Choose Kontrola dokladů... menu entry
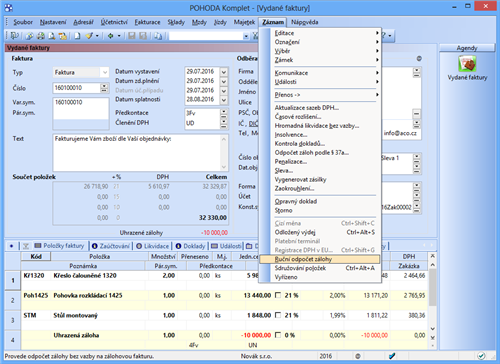 click(x=300, y=144)
